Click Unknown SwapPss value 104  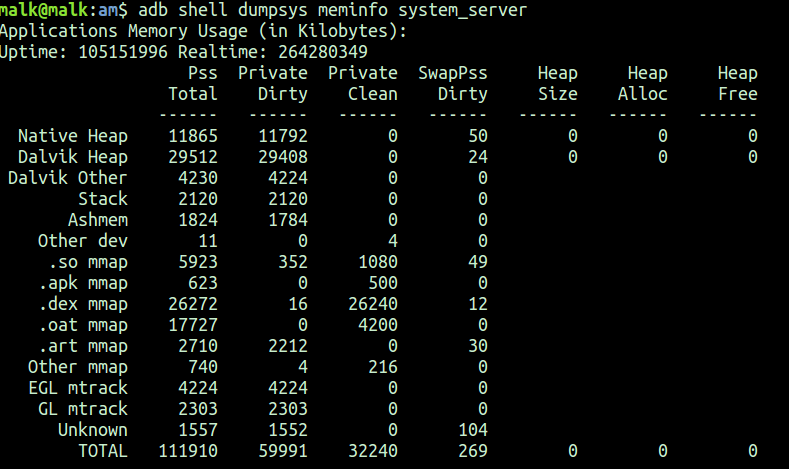[473, 430]
